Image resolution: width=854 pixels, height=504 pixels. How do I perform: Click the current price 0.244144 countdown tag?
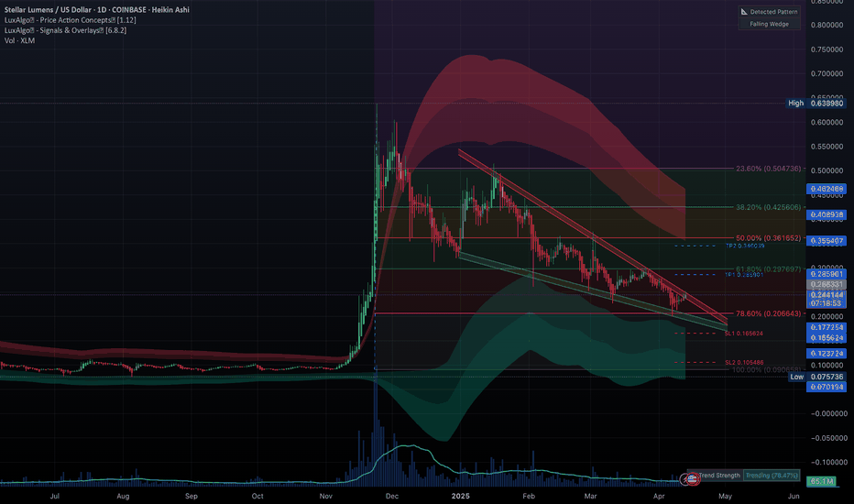tap(827, 299)
